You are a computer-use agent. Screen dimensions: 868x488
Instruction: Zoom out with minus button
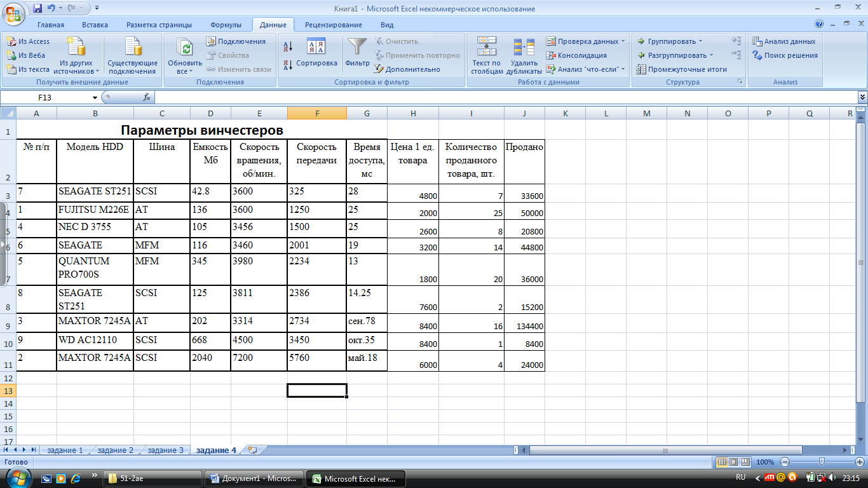(x=785, y=462)
